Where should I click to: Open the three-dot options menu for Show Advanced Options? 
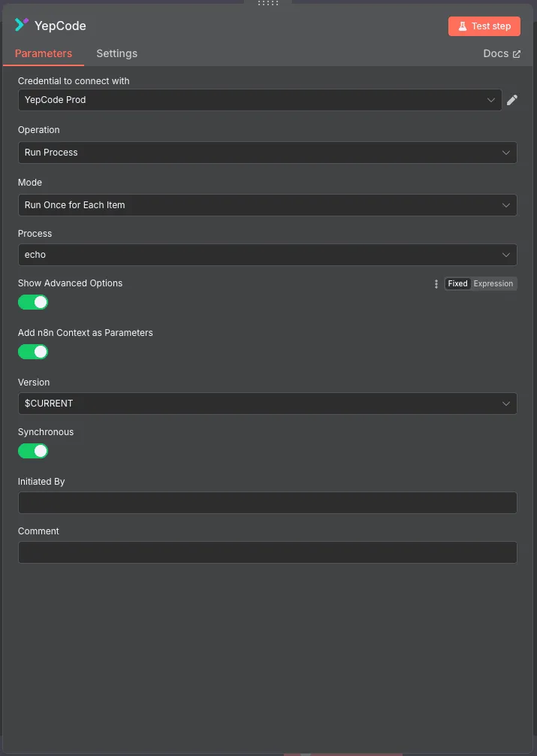click(x=436, y=284)
